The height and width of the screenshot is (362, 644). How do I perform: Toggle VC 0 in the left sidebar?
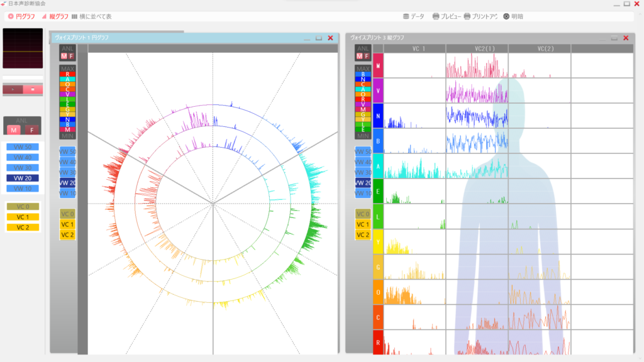pyautogui.click(x=23, y=206)
